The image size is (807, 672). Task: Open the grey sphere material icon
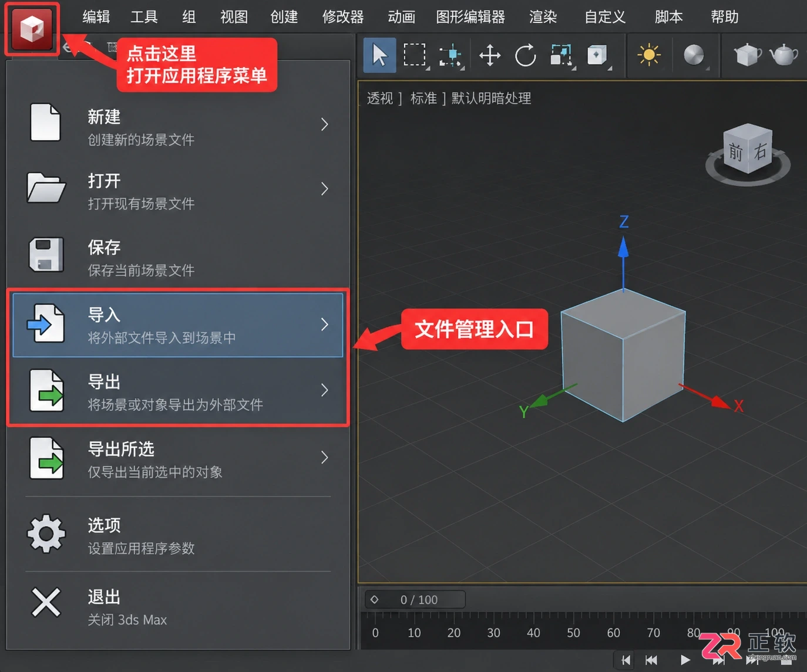pyautogui.click(x=694, y=55)
